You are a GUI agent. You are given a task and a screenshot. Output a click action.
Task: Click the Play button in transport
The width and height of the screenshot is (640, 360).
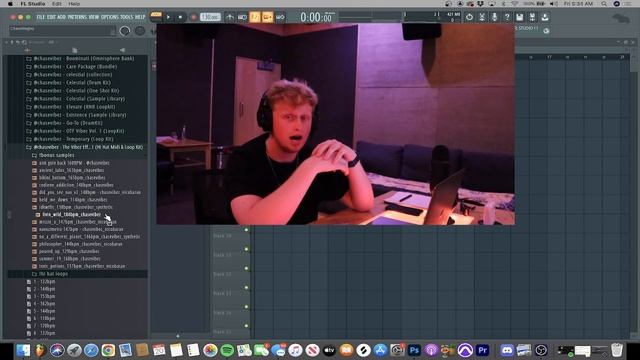click(168, 17)
